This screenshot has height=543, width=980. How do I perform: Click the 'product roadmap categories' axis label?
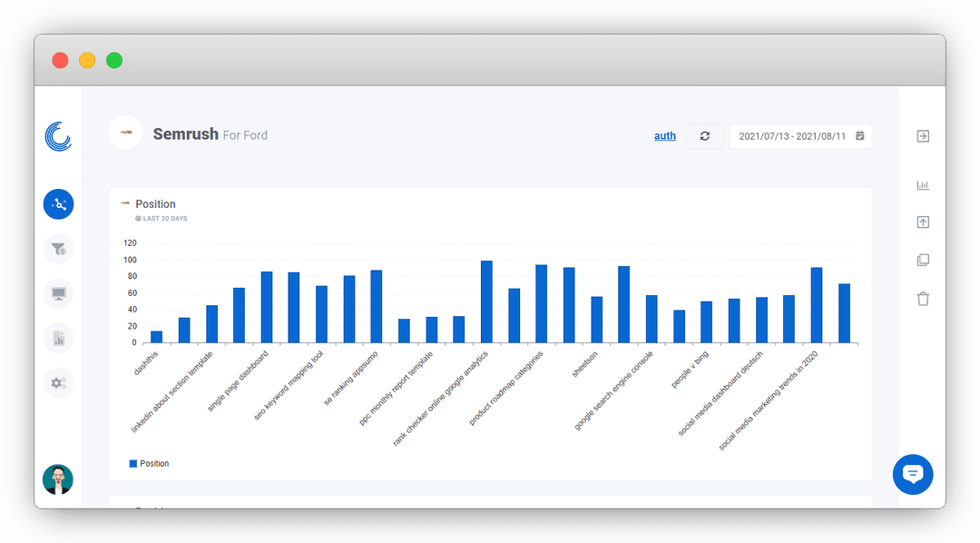506,389
